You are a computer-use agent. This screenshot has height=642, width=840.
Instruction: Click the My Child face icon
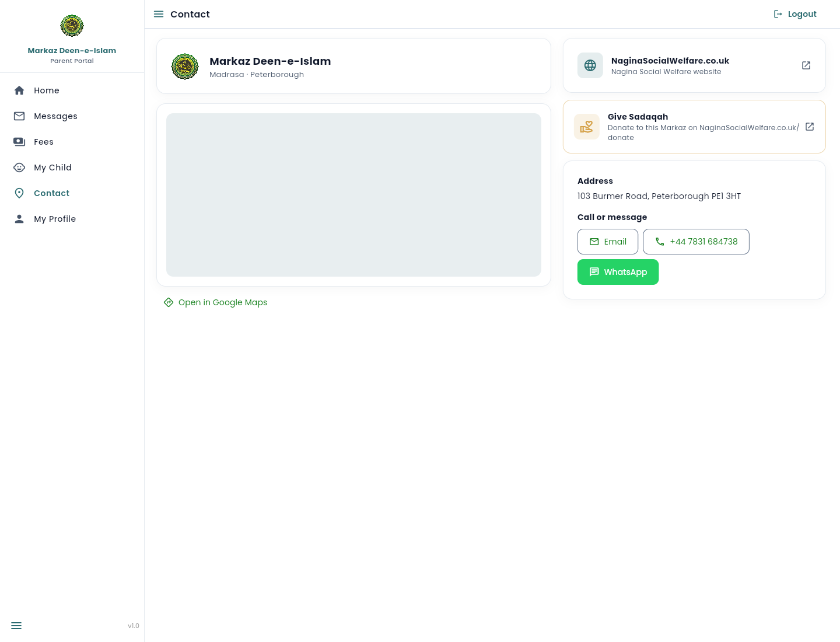[19, 168]
